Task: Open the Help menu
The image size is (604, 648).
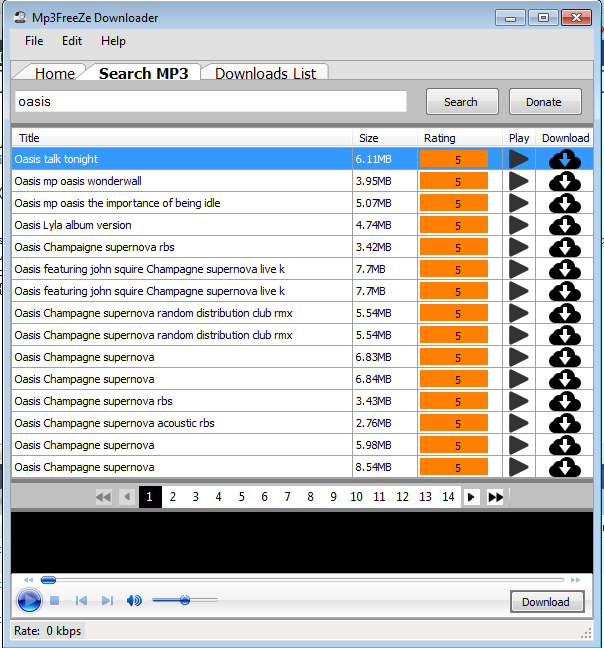Action: pos(113,41)
